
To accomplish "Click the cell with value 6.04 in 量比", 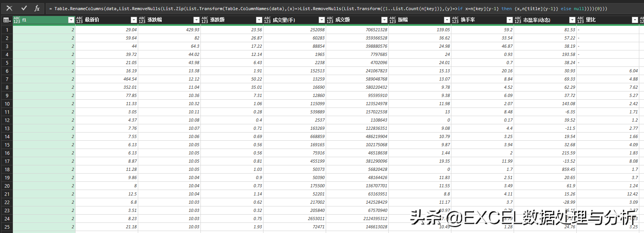I will tap(608, 71).
